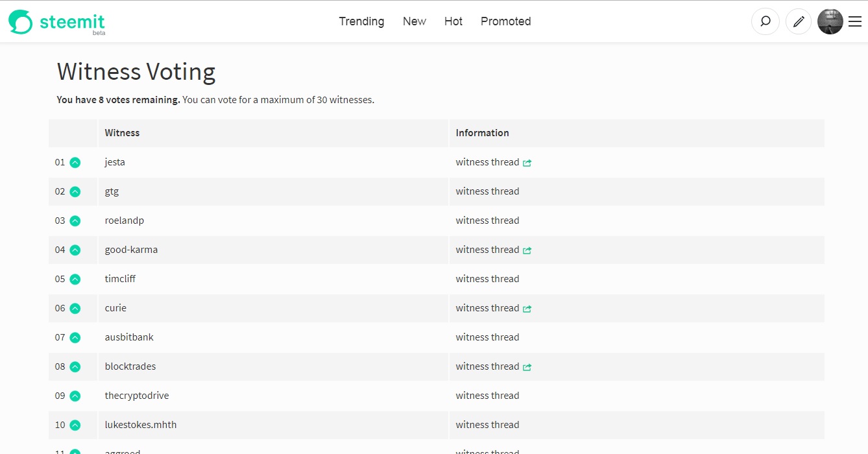
Task: Open the Promoted posts tab
Action: click(x=505, y=21)
